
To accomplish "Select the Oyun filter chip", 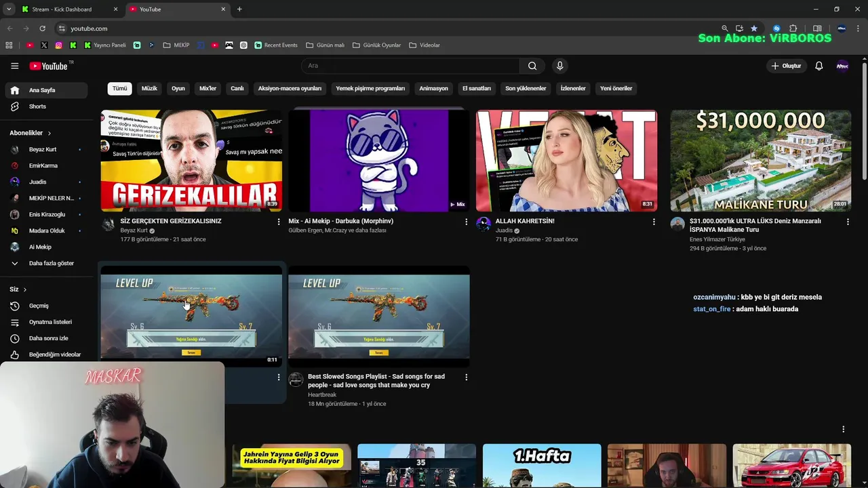I will 178,88.
